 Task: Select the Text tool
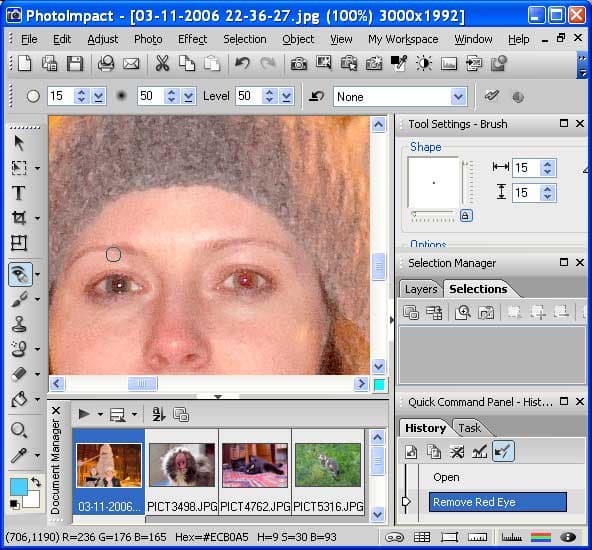pos(18,193)
